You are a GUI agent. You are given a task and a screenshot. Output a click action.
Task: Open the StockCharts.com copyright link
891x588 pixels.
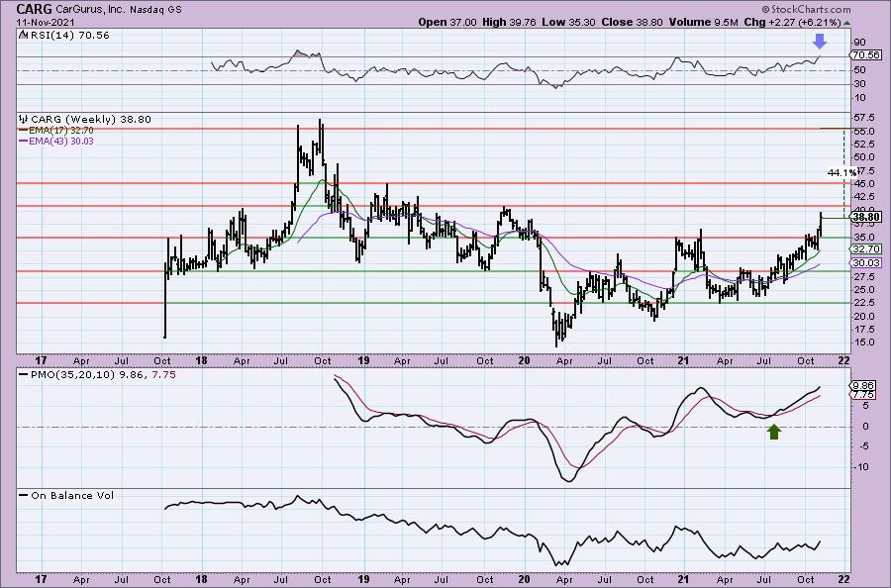(806, 9)
